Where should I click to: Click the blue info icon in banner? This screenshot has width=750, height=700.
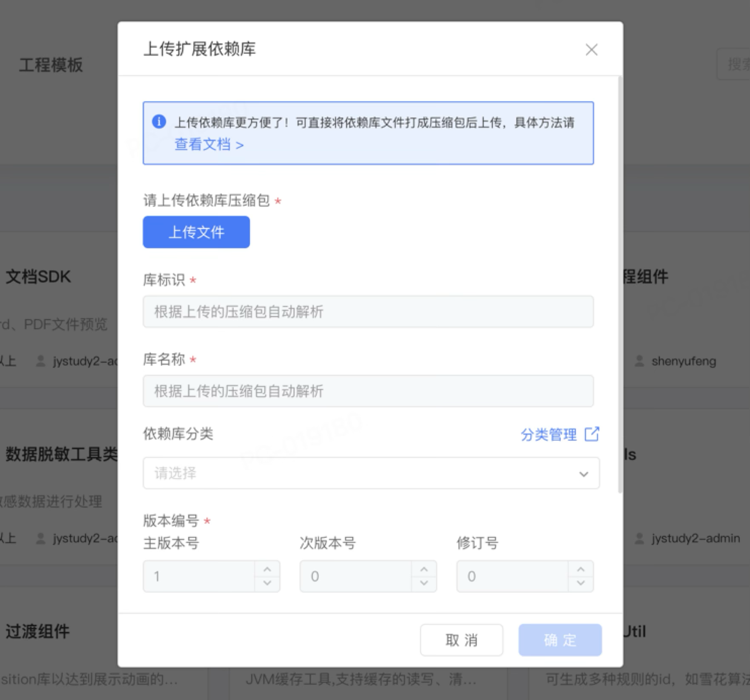click(x=159, y=122)
